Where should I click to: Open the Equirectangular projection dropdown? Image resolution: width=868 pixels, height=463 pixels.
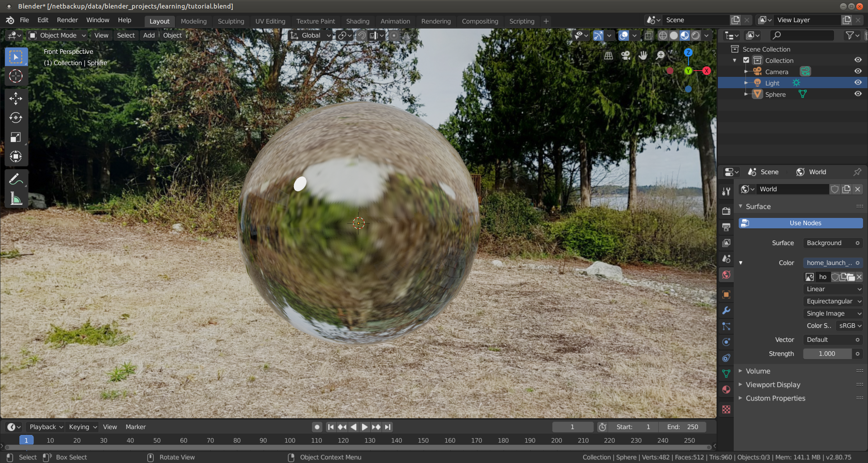click(x=833, y=301)
